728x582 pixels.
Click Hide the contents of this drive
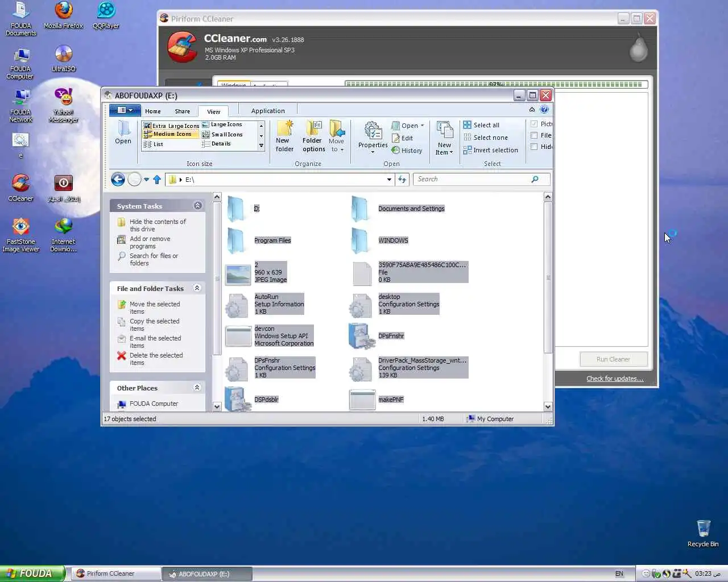(158, 226)
